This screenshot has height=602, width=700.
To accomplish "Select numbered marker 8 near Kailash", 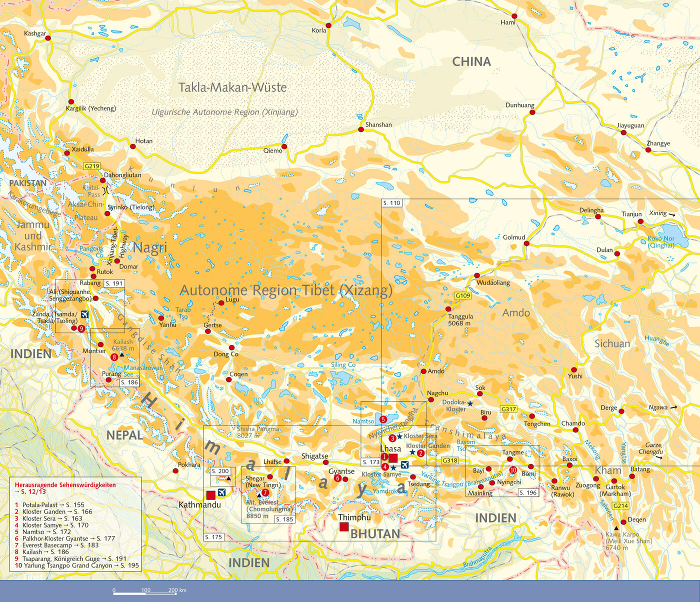I will pos(114,357).
